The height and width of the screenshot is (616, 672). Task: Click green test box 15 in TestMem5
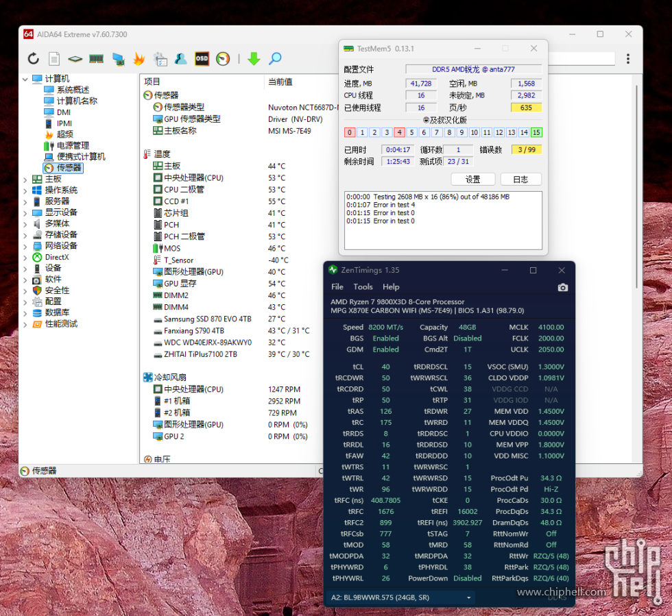point(536,132)
